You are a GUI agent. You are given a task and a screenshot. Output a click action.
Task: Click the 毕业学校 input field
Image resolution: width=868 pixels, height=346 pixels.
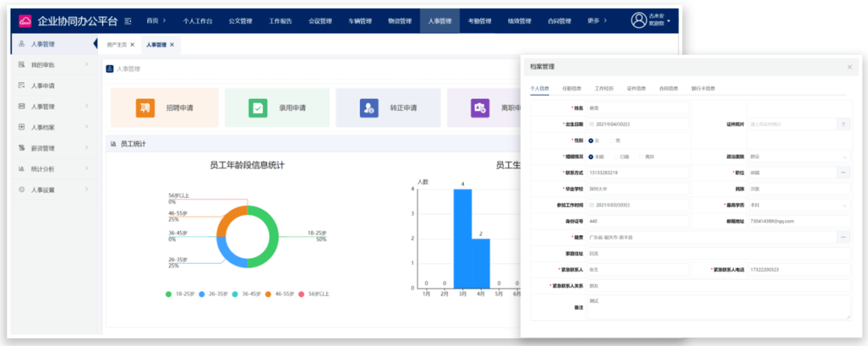[639, 188]
